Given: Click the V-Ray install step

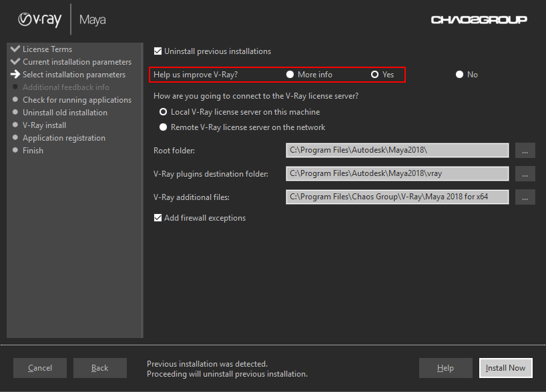Looking at the screenshot, I should [x=44, y=125].
